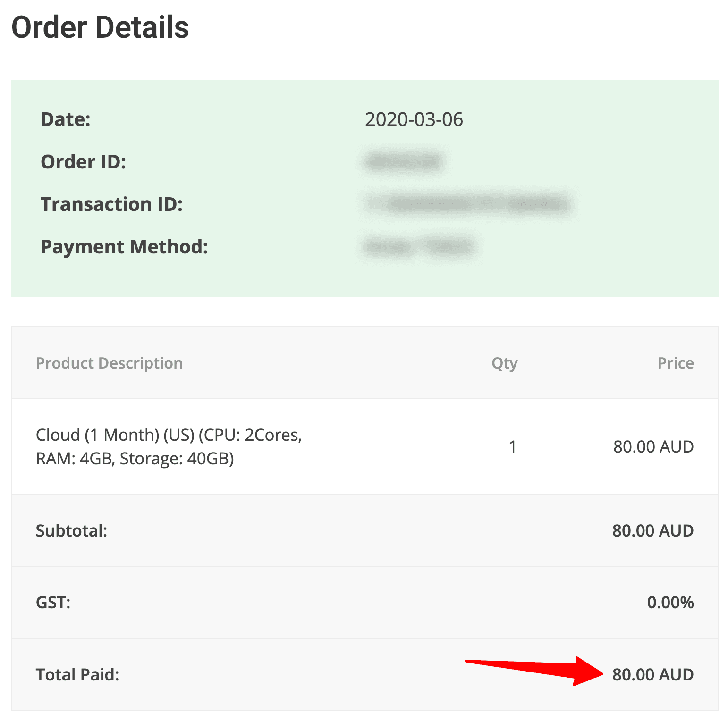This screenshot has width=728, height=722.
Task: Click the Transaction ID label
Action: pos(112,204)
